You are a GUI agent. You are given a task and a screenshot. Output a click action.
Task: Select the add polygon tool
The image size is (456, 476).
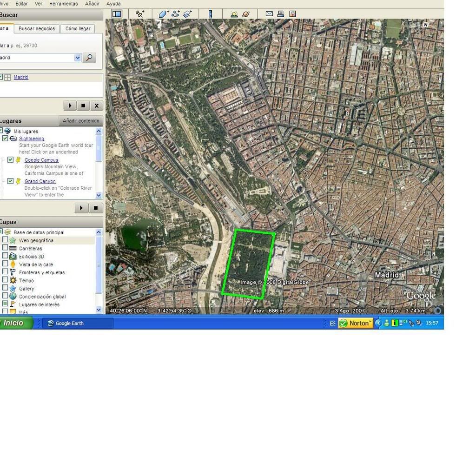pos(163,14)
